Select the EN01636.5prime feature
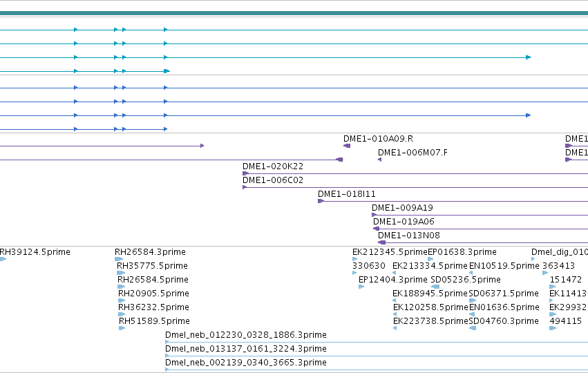588x373 pixels. (x=504, y=307)
